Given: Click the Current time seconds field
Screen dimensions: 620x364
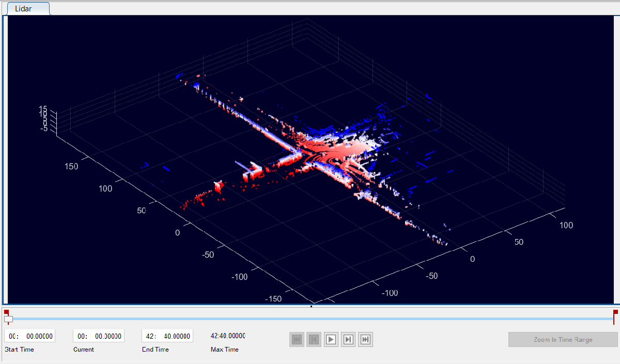Looking at the screenshot, I should pyautogui.click(x=108, y=336).
